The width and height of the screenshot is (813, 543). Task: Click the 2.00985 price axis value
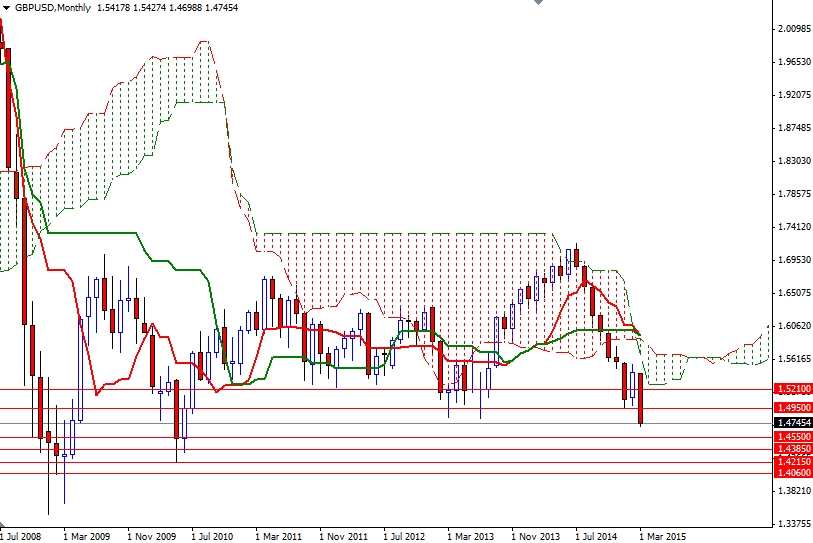(794, 29)
